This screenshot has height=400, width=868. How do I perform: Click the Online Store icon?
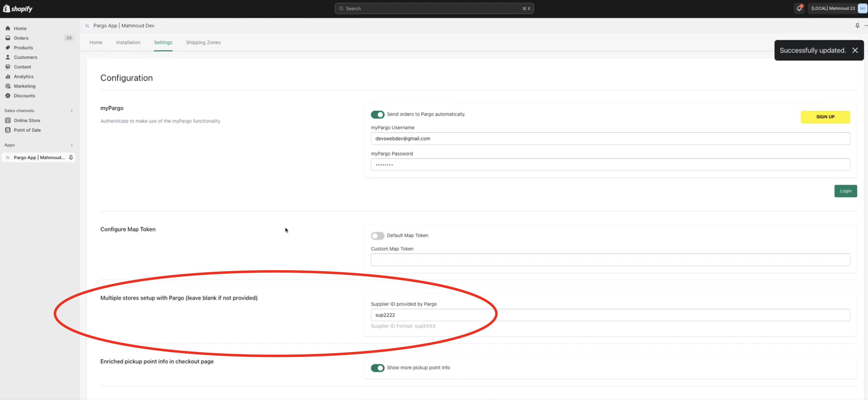8,120
